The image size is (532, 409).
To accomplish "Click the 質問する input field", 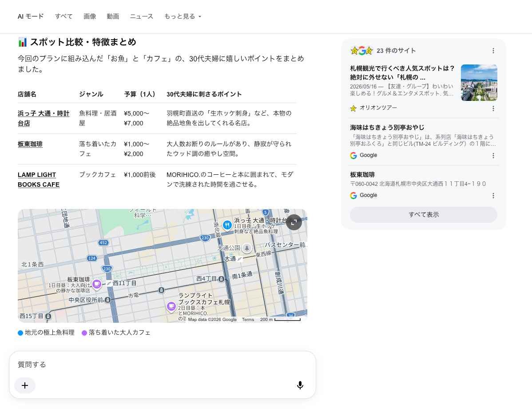I will (163, 365).
